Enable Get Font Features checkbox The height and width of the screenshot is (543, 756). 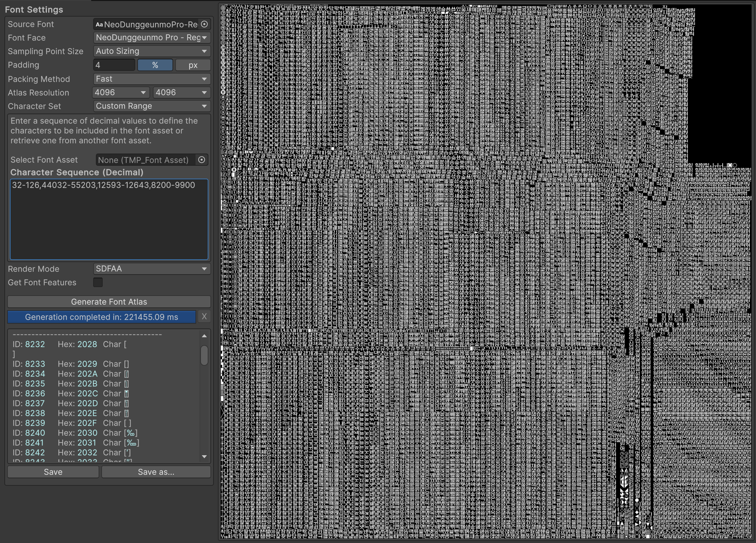(x=98, y=282)
